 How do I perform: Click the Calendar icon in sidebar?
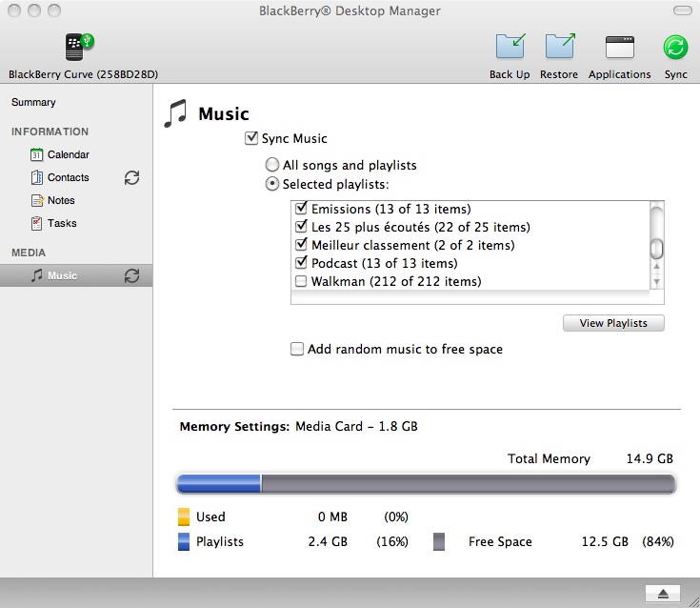point(36,154)
